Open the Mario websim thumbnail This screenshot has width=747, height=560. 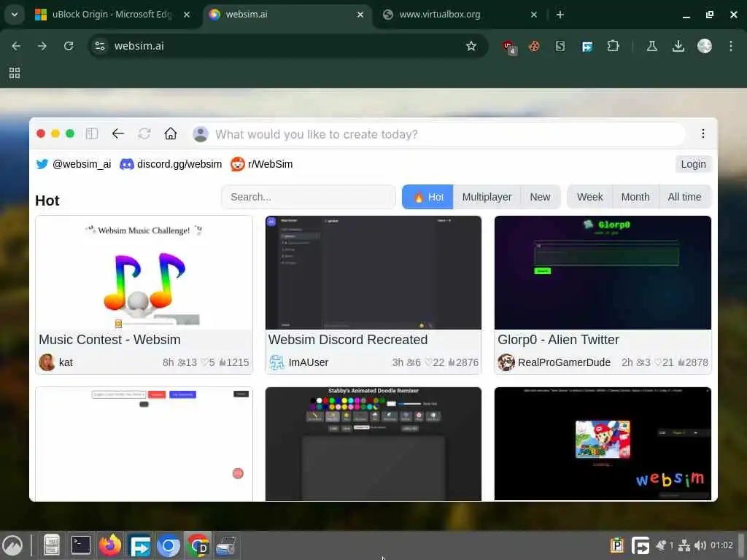coord(603,443)
